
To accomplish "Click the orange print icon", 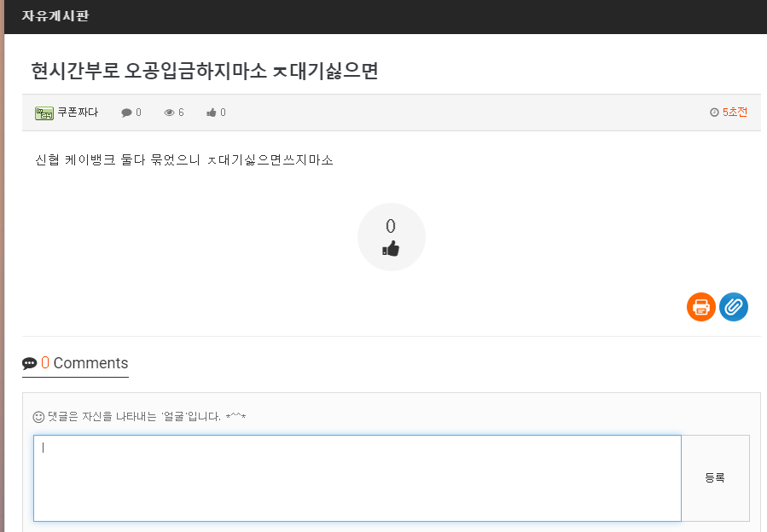I will pos(701,307).
